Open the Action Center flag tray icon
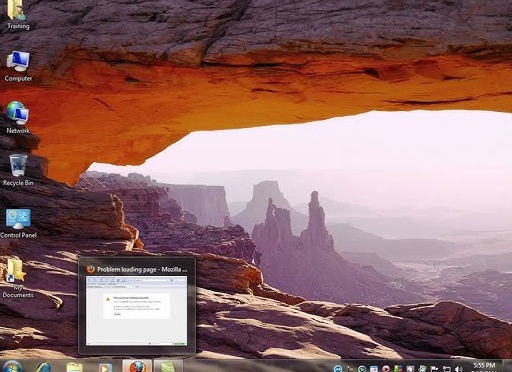512x372 pixels. click(x=435, y=369)
